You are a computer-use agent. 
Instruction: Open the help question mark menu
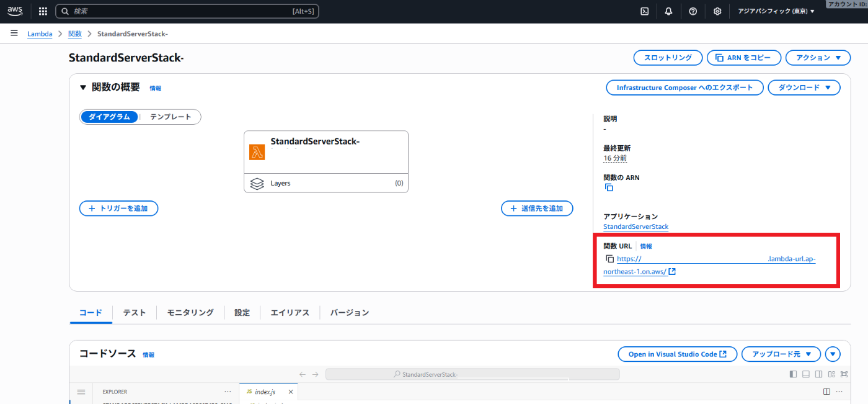pyautogui.click(x=693, y=11)
